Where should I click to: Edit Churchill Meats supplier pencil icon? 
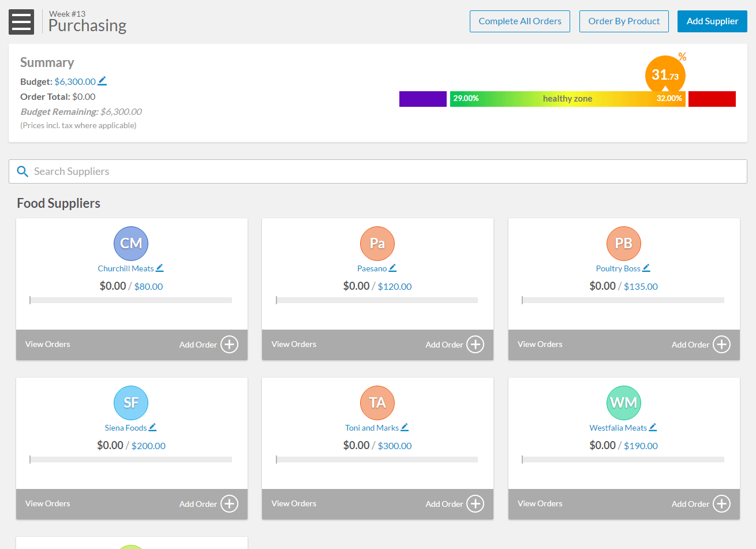160,268
